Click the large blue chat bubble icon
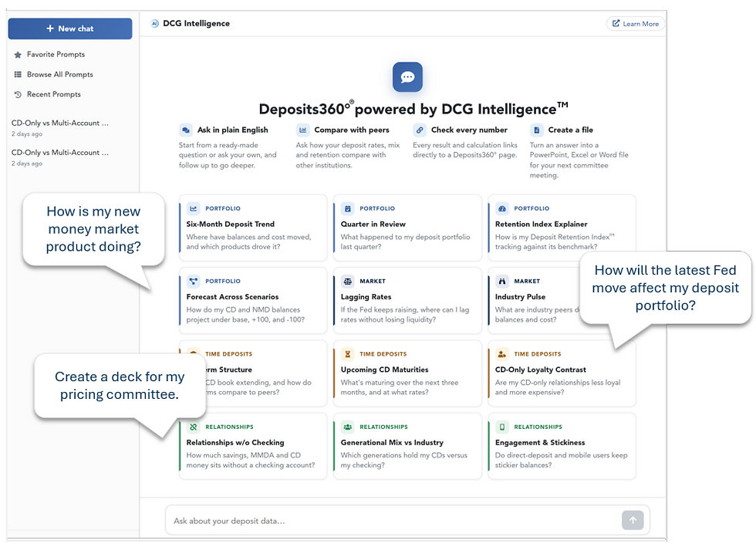756x547 pixels. [x=407, y=76]
